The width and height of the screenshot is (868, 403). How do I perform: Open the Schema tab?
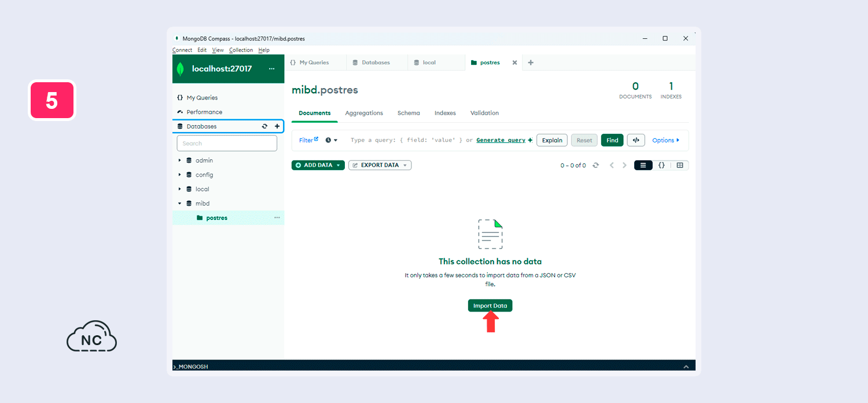tap(409, 113)
